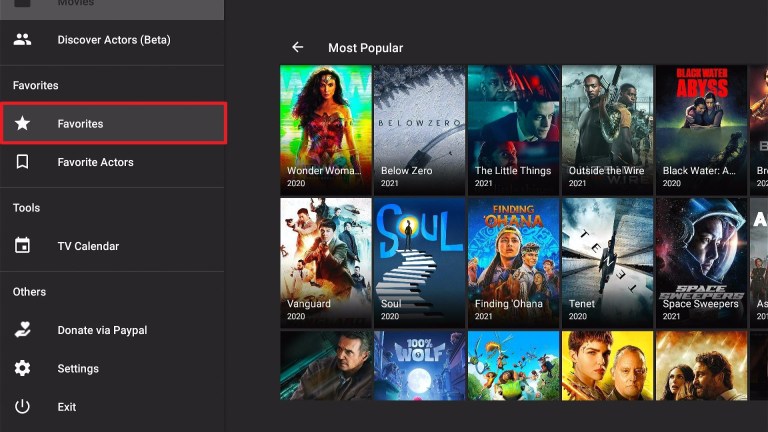Select the Tenet movie poster
Screen dimensions: 768x432
click(x=607, y=263)
